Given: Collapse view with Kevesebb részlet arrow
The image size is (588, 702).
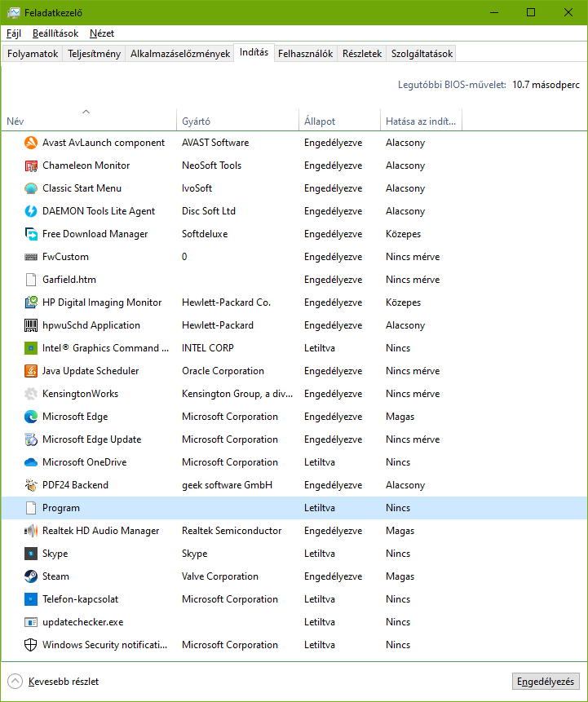Looking at the screenshot, I should tap(15, 682).
